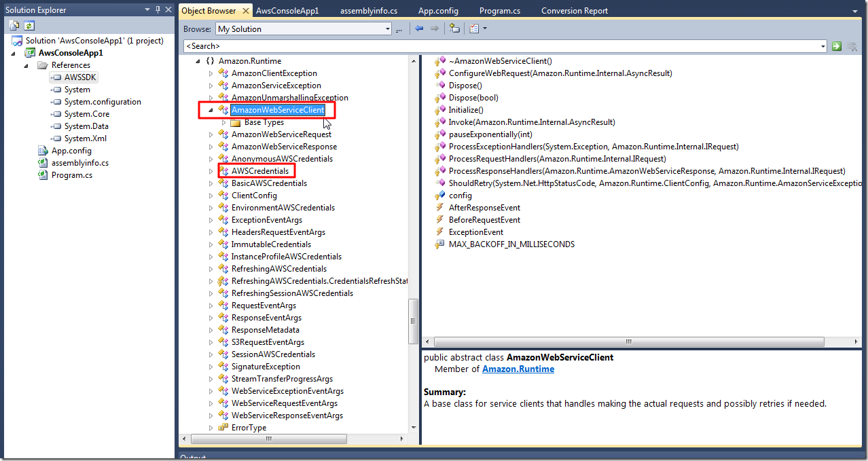Click the App.config file icon
This screenshot has height=461, width=868.
click(43, 151)
